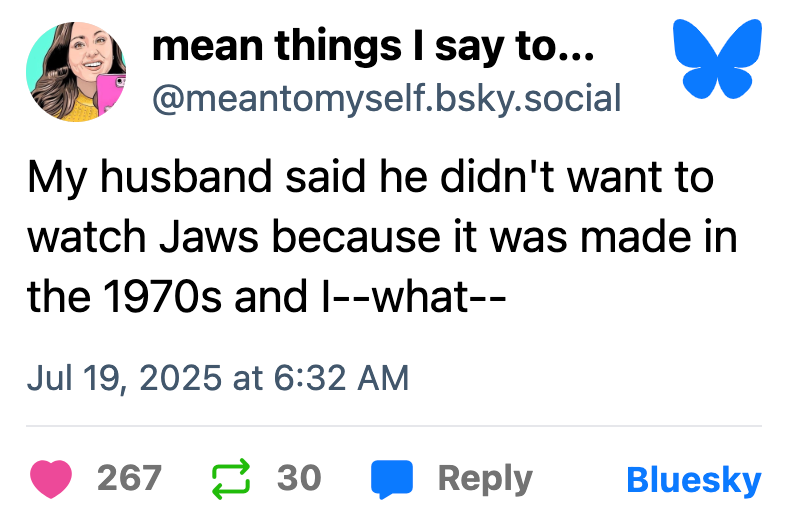Open the @meantomyself.bsky.social handle
The height and width of the screenshot is (520, 792).
coord(386,97)
